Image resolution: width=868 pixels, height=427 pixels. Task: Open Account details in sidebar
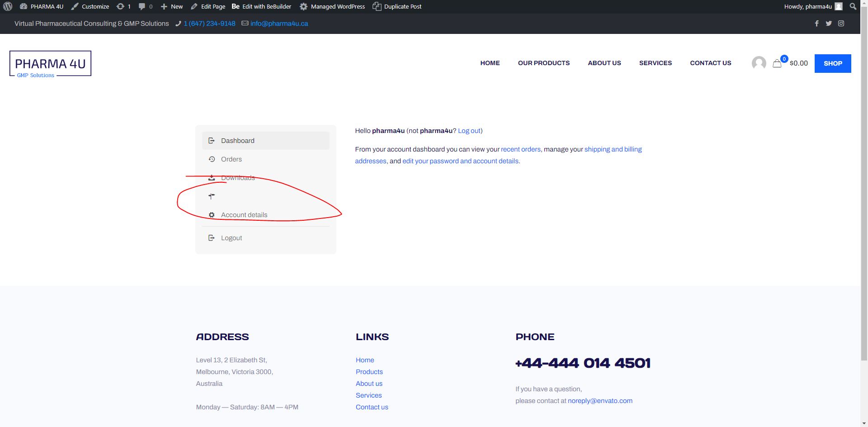click(266, 215)
